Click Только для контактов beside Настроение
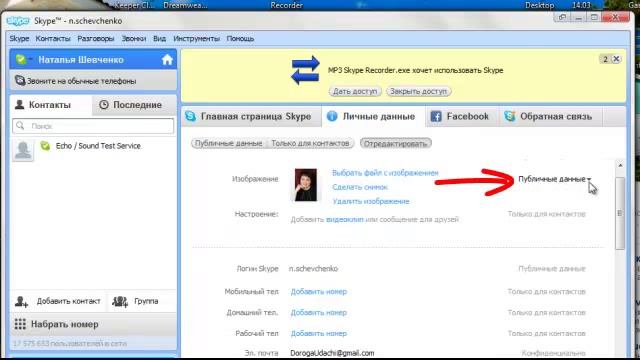This screenshot has width=640, height=360. (x=547, y=214)
